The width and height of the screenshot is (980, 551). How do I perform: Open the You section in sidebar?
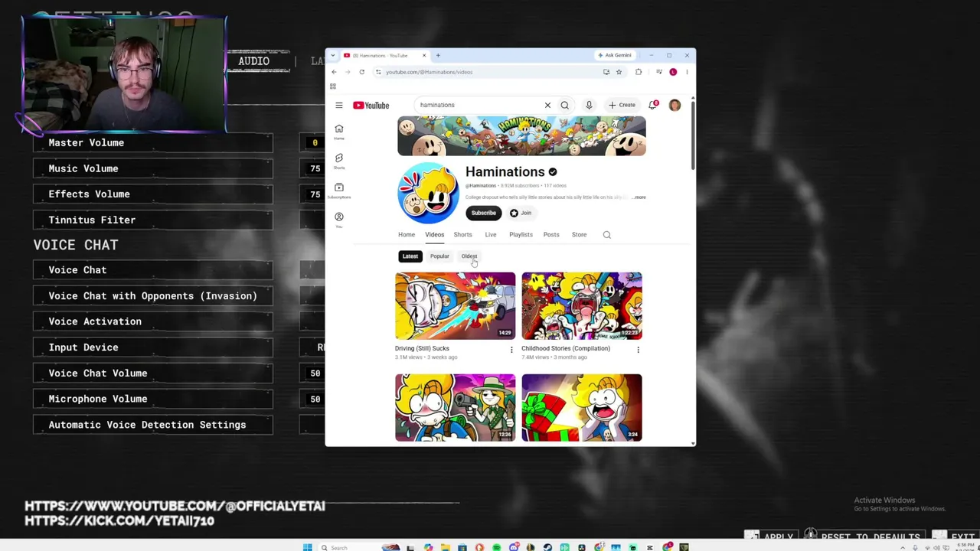click(x=339, y=220)
